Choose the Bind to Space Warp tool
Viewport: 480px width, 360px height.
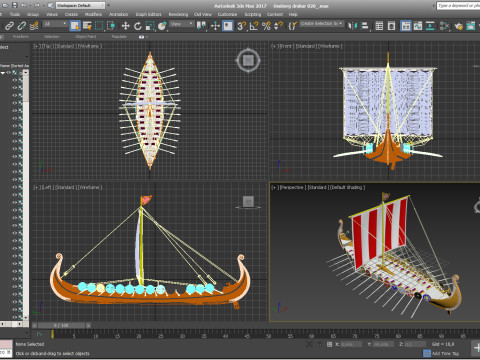[34, 26]
